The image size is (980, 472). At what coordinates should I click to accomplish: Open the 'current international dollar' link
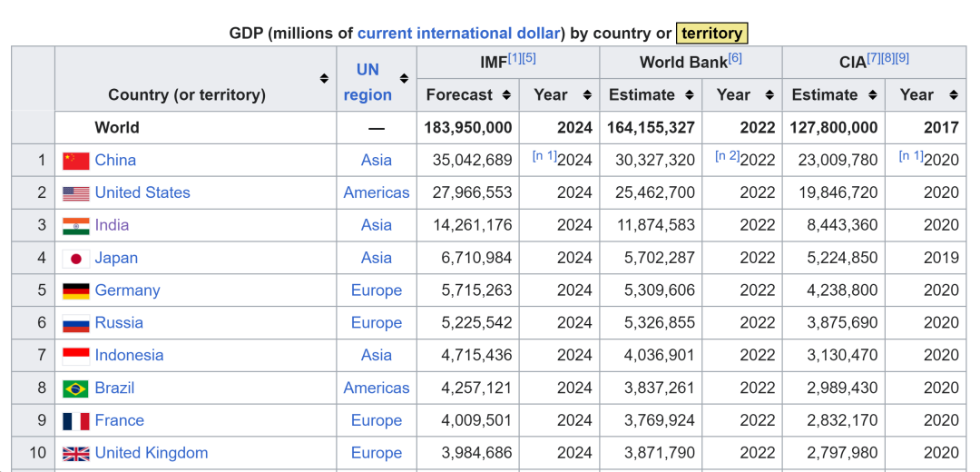pos(461,34)
